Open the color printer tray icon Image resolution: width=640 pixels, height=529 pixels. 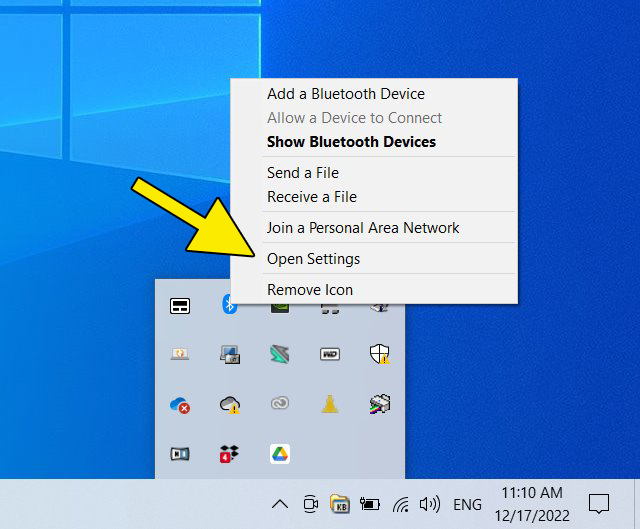380,404
